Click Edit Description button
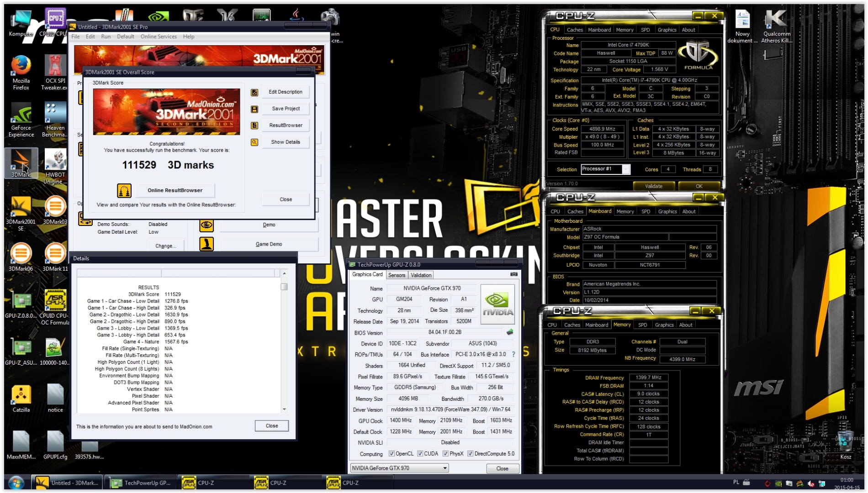Screen dimensions: 868x493 click(x=286, y=92)
